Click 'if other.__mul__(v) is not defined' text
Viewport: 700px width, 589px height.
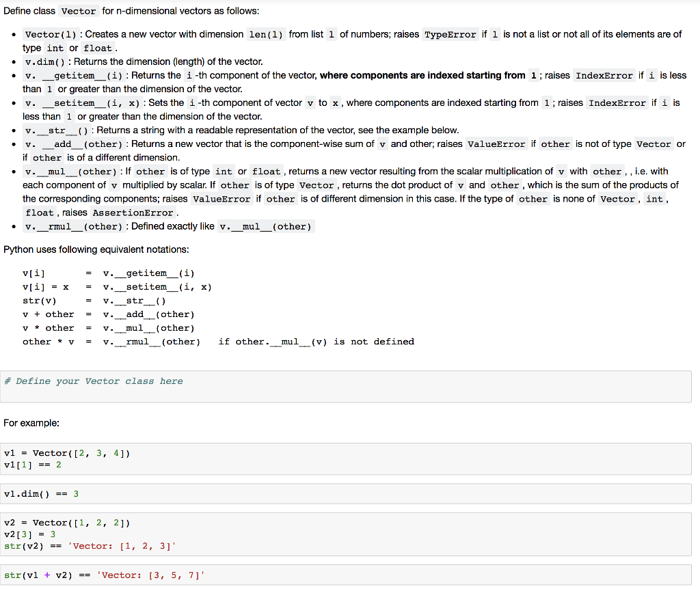[x=316, y=342]
